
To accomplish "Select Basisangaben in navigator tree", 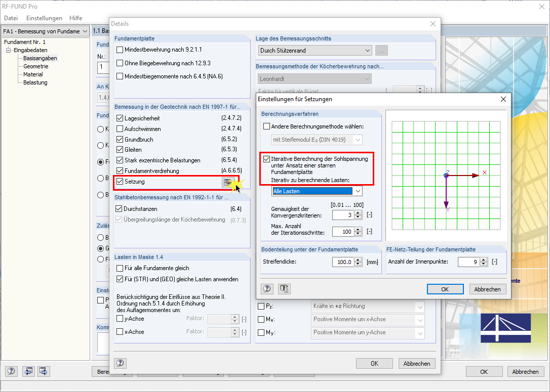I will pyautogui.click(x=40, y=58).
